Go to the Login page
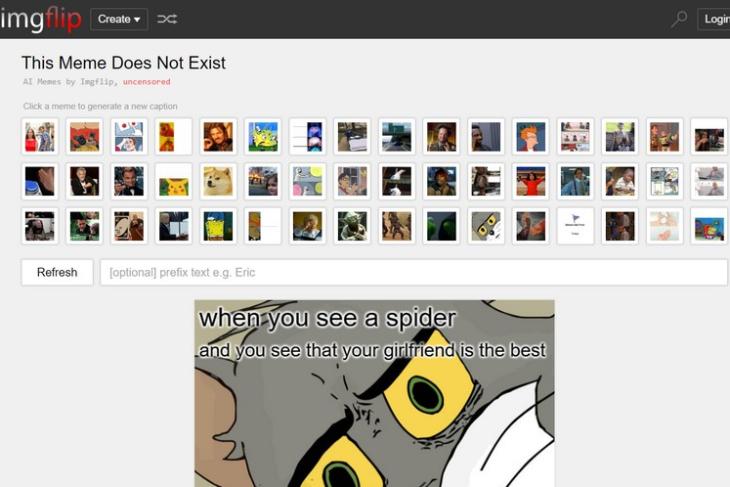The height and width of the screenshot is (487, 730). (715, 19)
